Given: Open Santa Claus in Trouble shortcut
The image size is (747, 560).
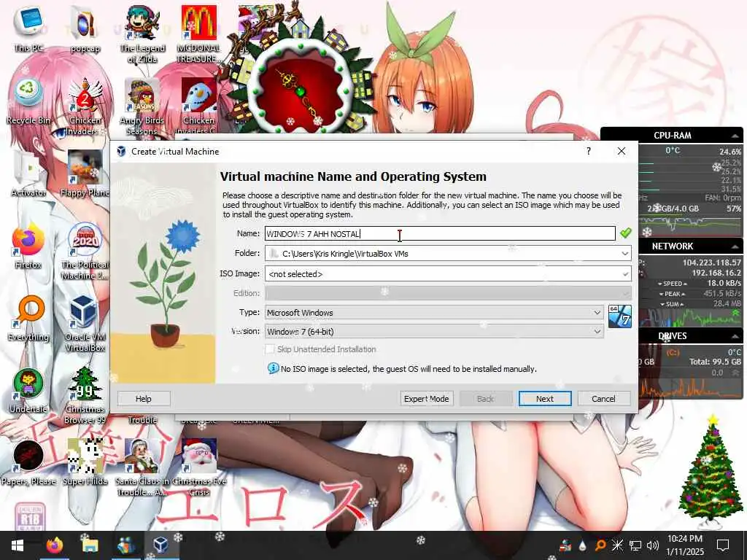Looking at the screenshot, I should 142,467.
